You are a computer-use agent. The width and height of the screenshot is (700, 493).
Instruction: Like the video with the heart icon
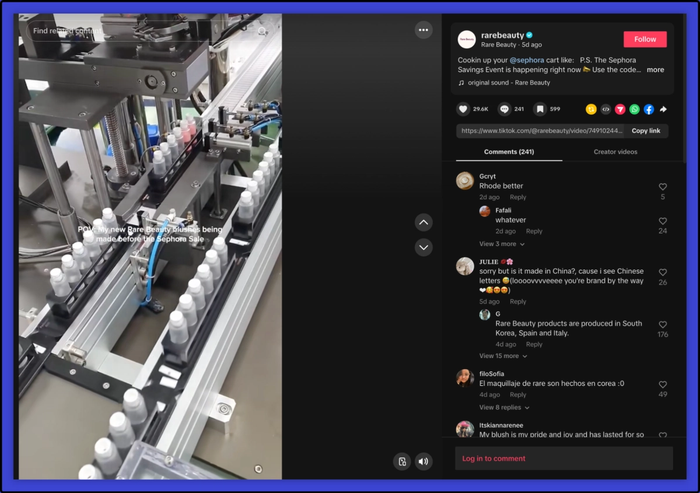pyautogui.click(x=463, y=109)
